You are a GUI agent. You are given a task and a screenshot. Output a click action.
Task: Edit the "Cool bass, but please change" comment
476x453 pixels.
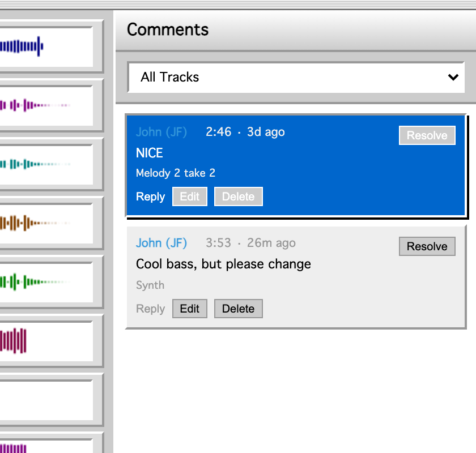click(189, 309)
